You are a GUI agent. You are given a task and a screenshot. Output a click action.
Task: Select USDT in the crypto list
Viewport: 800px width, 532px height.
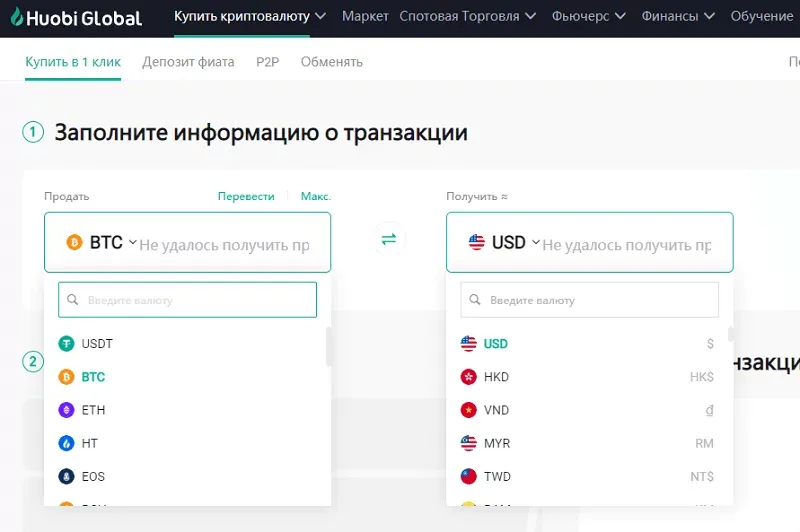[x=187, y=344]
